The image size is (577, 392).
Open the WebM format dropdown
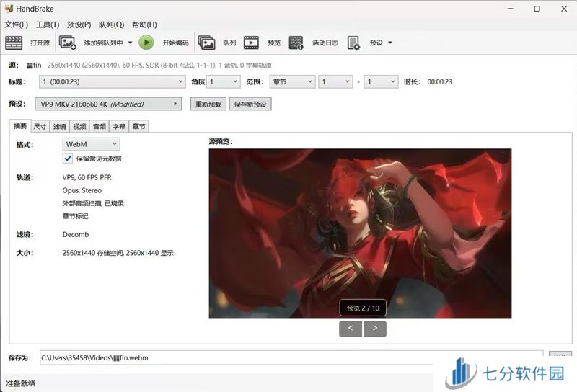pos(92,144)
